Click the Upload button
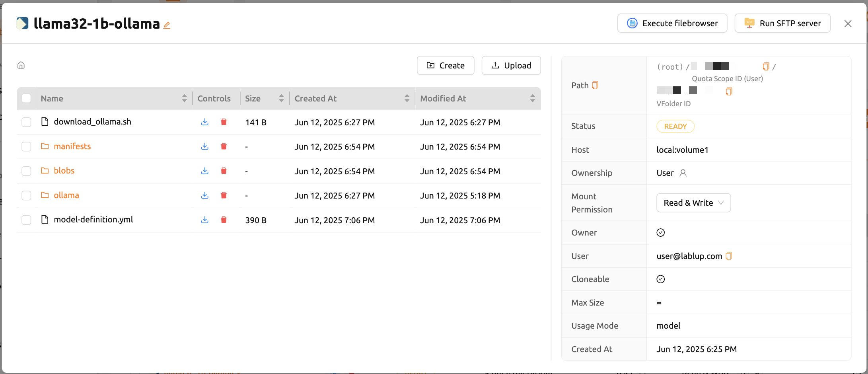 pyautogui.click(x=511, y=65)
